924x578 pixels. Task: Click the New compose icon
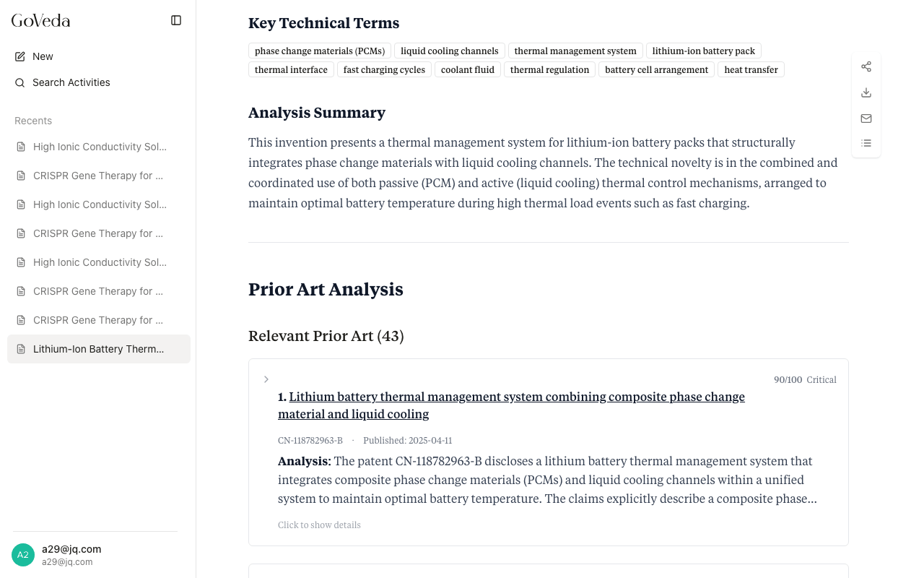coord(20,56)
